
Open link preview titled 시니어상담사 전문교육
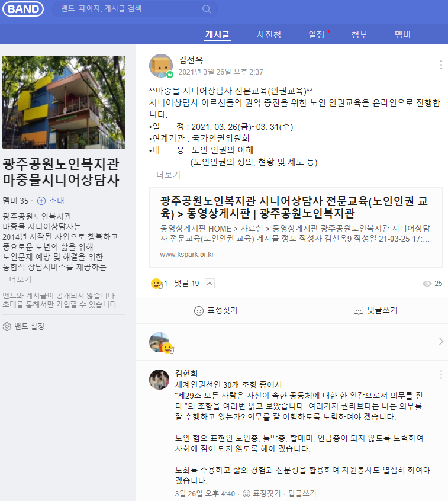tap(296, 227)
